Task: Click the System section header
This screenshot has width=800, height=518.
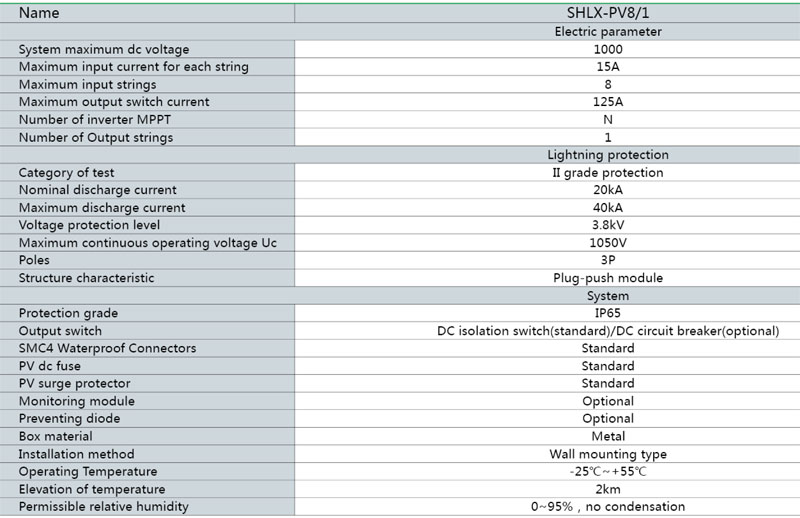Action: [607, 296]
